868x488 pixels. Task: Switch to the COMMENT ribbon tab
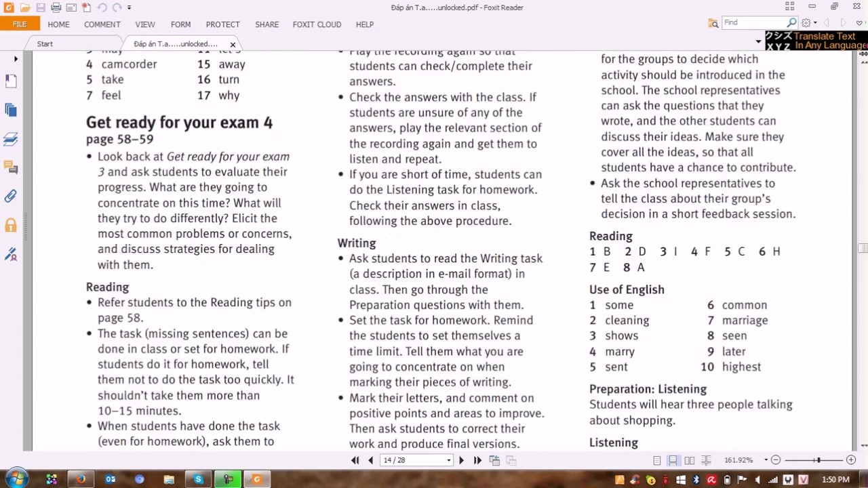pos(102,24)
